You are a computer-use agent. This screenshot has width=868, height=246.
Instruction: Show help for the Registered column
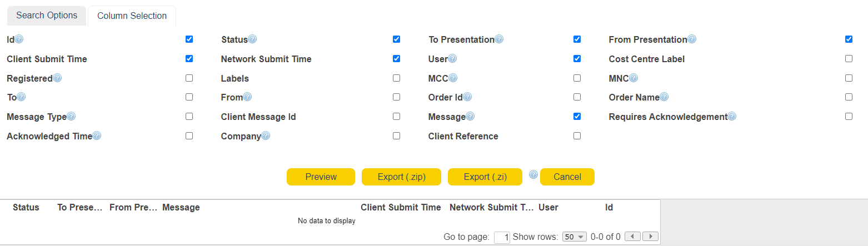57,78
